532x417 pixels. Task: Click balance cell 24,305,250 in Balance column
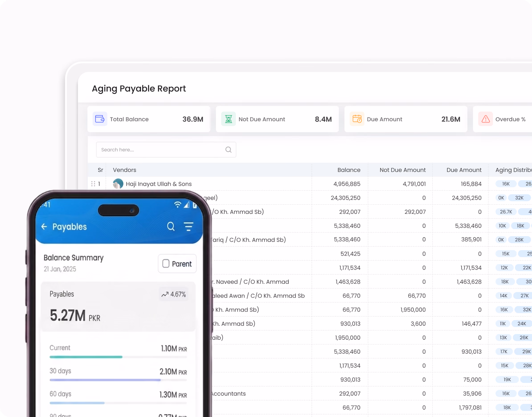(x=345, y=198)
